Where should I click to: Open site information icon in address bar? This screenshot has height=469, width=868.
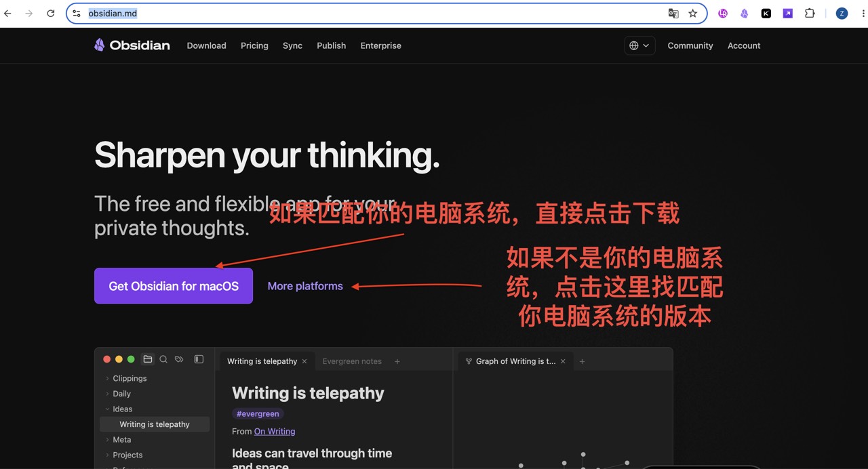click(77, 14)
